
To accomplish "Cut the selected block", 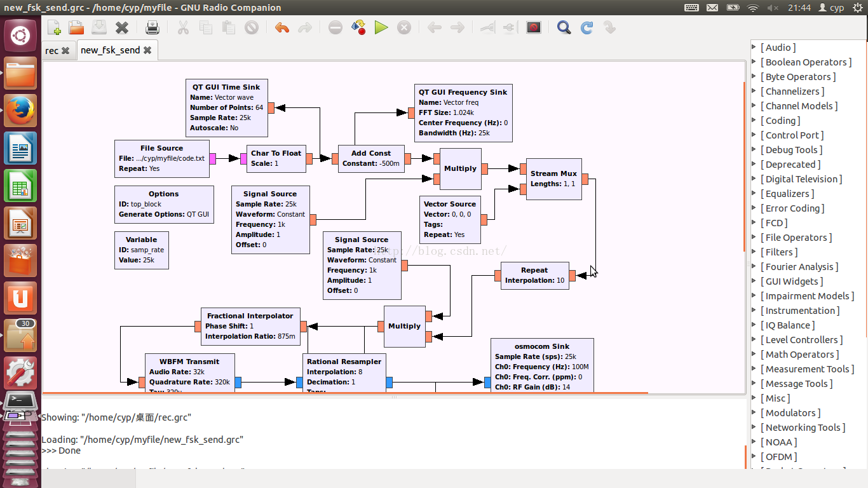I will [183, 27].
